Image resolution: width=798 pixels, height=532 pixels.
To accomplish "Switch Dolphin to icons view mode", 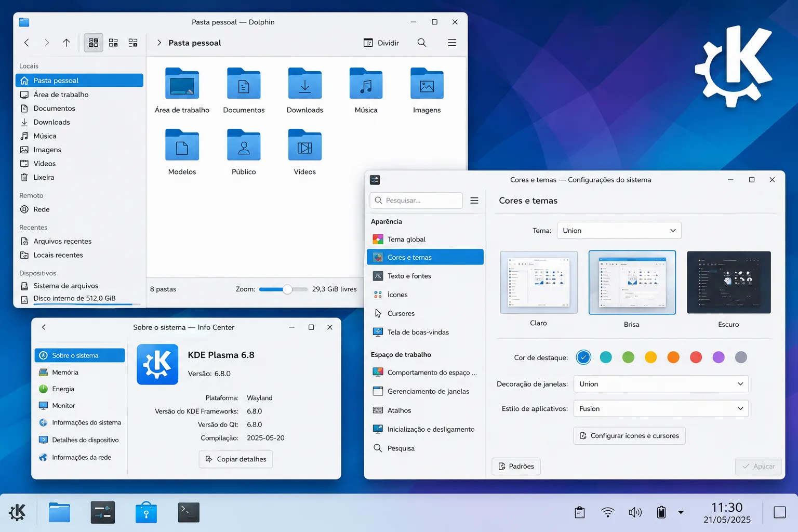I will coord(94,43).
